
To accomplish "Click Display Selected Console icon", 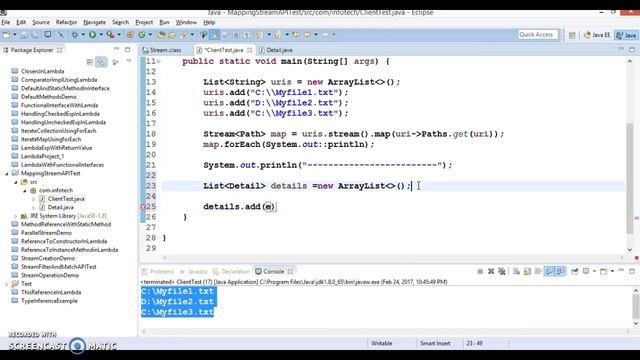I will [586, 271].
